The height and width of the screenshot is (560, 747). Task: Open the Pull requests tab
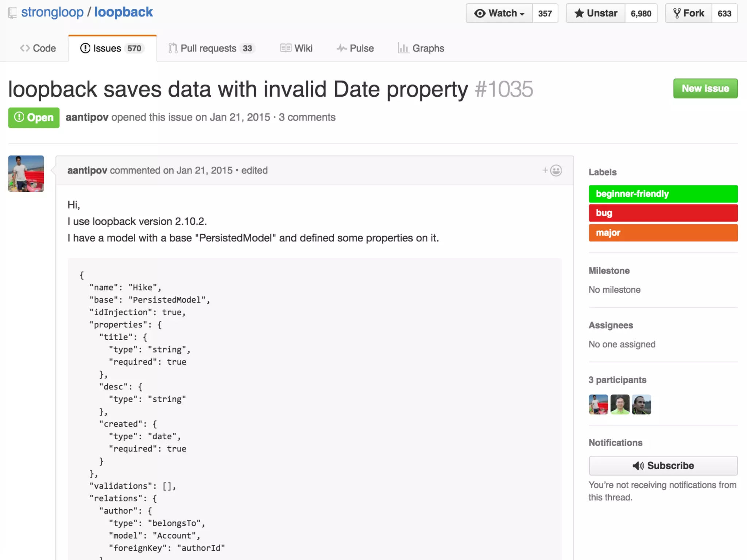pos(211,48)
